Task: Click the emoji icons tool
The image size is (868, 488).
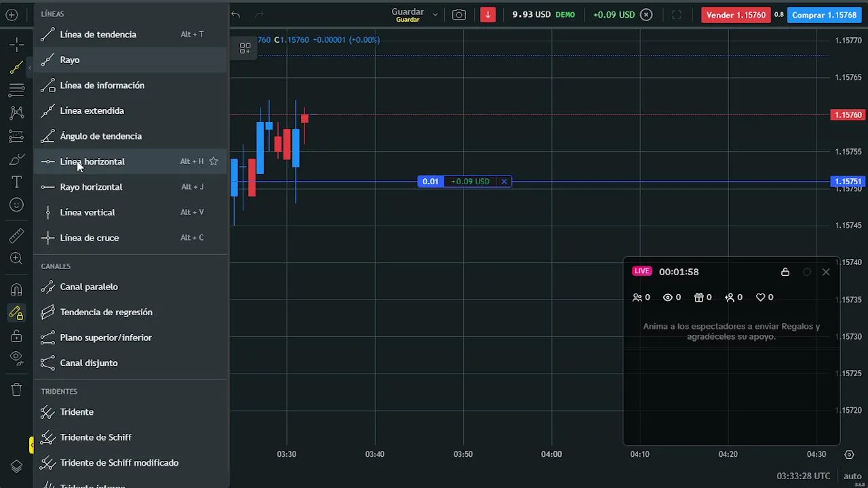Action: [x=17, y=205]
